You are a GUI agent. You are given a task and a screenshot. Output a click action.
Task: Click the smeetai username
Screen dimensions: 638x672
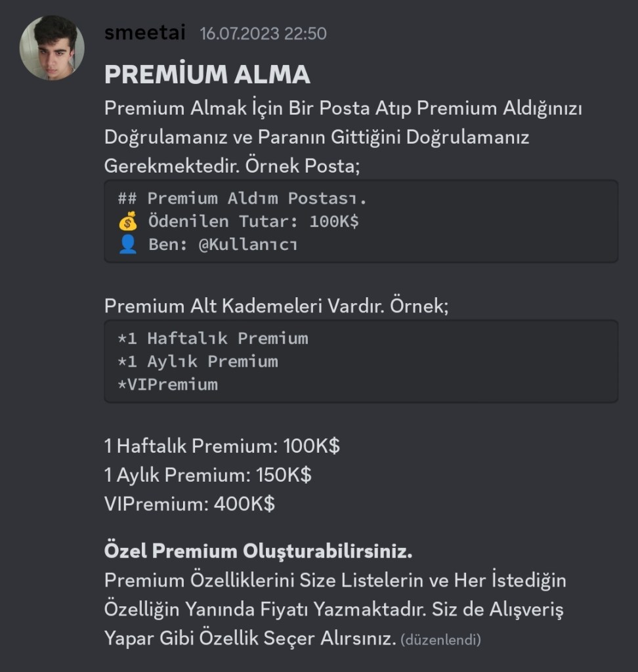coord(144,32)
